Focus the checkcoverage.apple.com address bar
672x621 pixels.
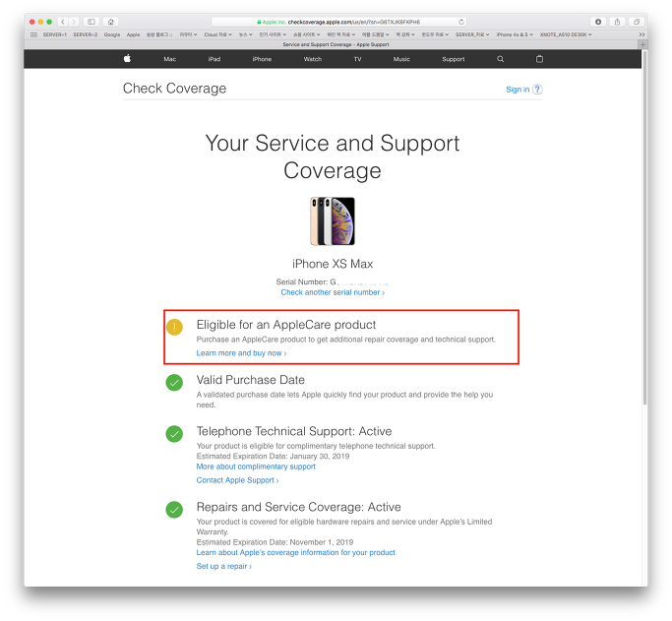point(338,22)
